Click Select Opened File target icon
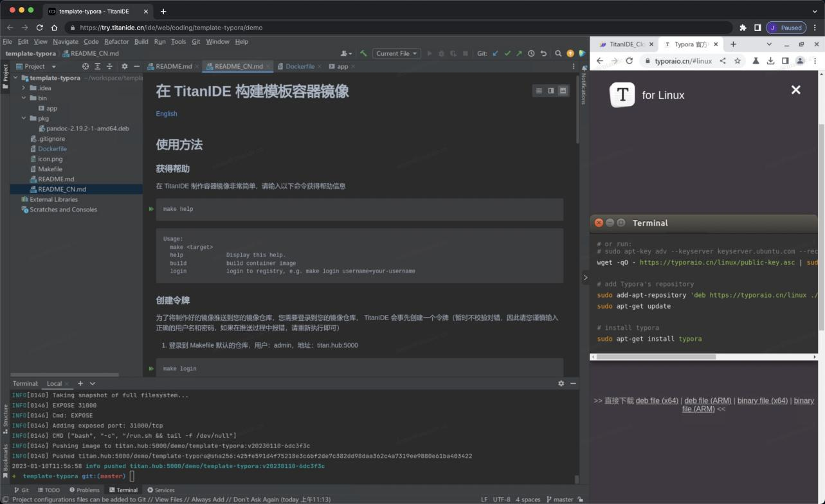The width and height of the screenshot is (825, 504). [x=86, y=66]
